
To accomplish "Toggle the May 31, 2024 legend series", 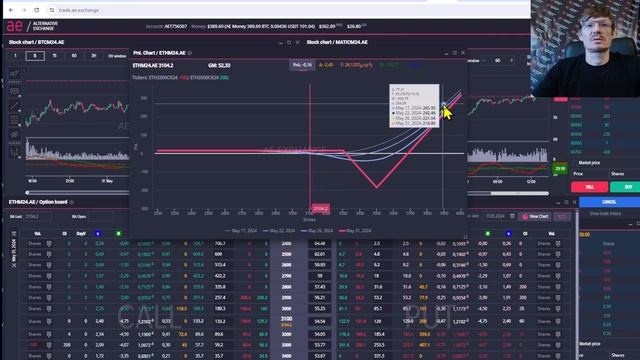I will [355, 231].
